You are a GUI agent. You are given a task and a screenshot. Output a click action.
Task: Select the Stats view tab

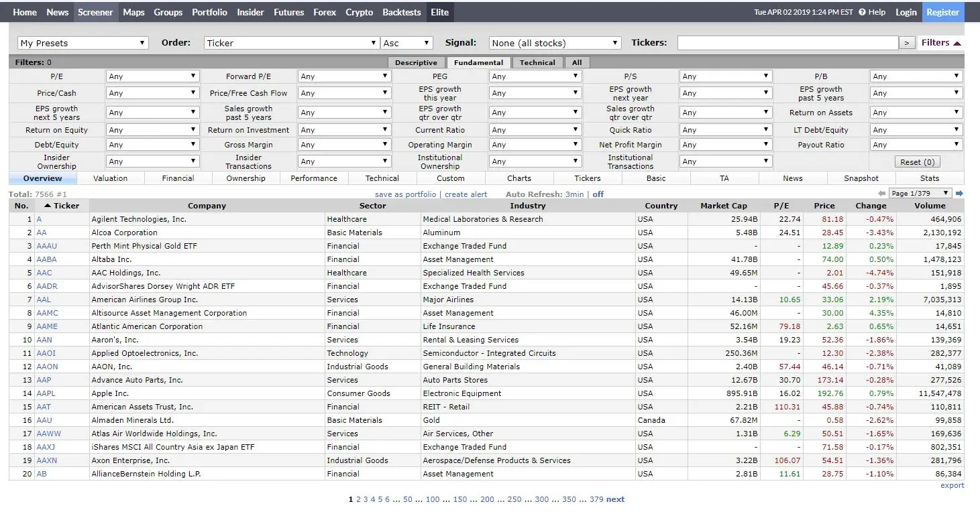click(x=930, y=178)
